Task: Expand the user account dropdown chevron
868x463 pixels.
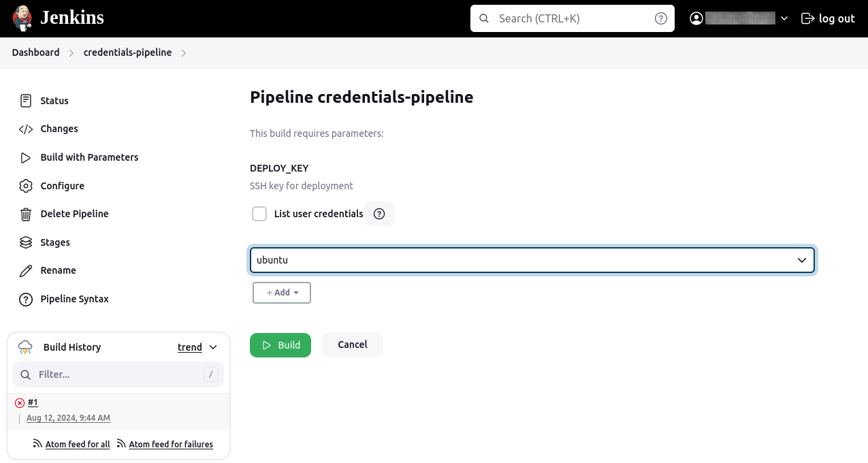Action: coord(784,18)
